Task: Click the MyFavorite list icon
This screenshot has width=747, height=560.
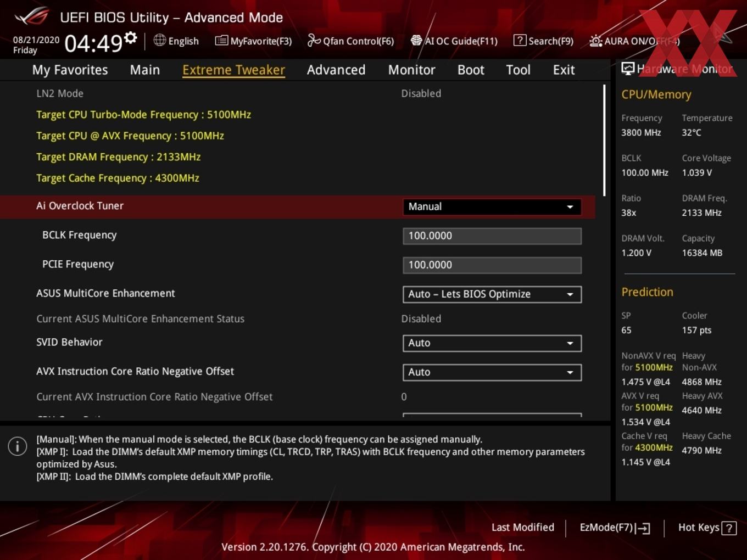Action: (x=221, y=41)
